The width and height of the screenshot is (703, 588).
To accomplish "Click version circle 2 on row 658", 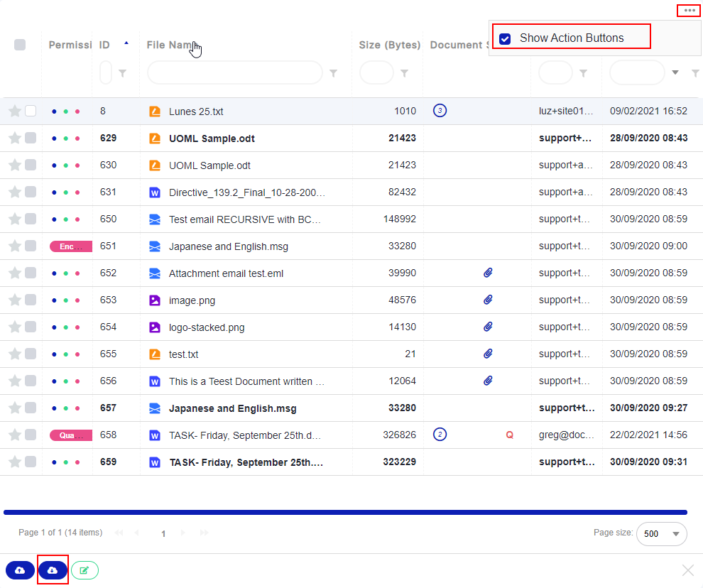I will click(x=440, y=434).
